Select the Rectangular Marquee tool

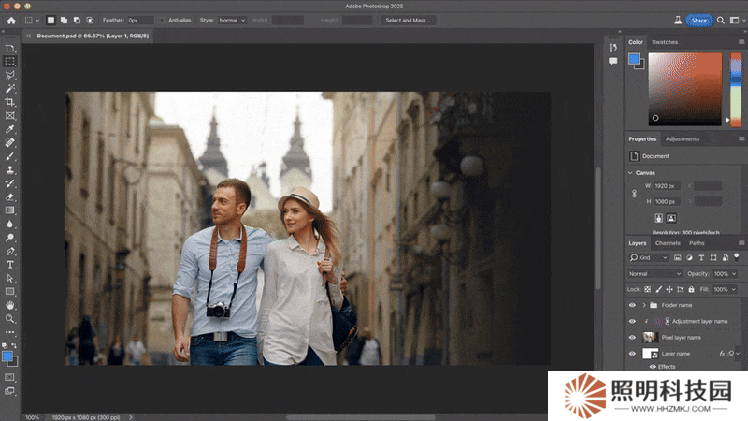10,61
